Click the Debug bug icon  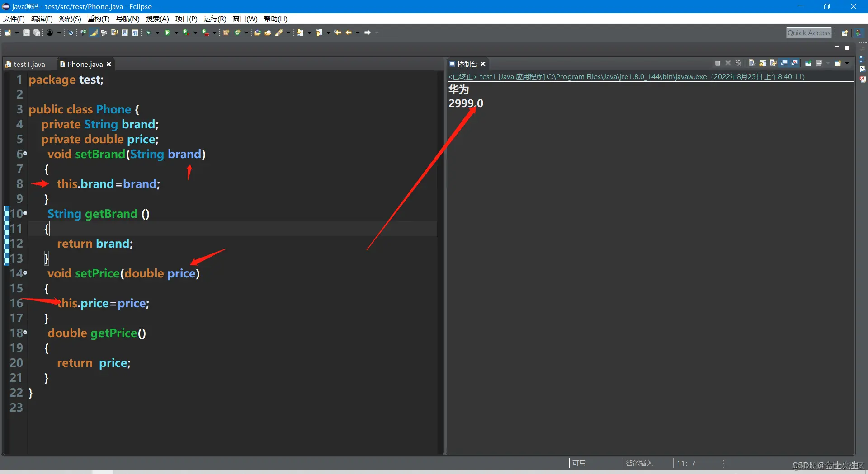(x=148, y=33)
